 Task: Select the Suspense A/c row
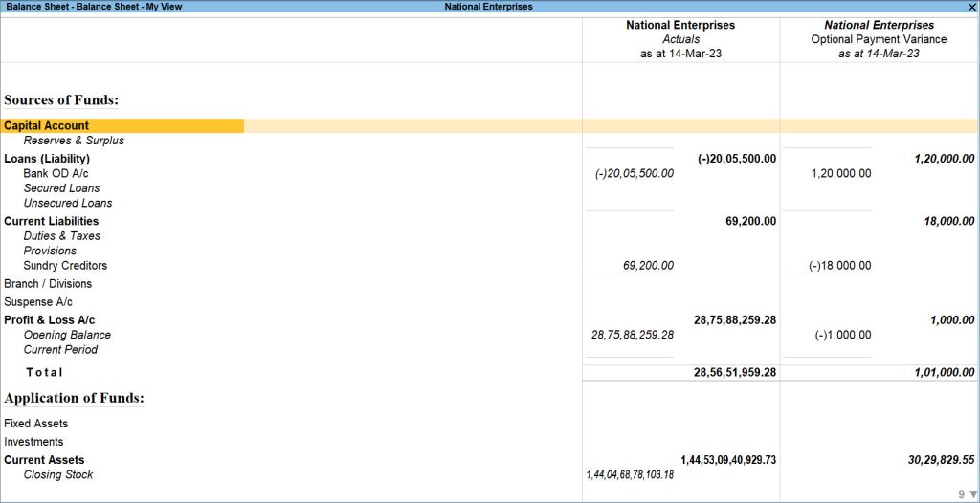coord(38,302)
